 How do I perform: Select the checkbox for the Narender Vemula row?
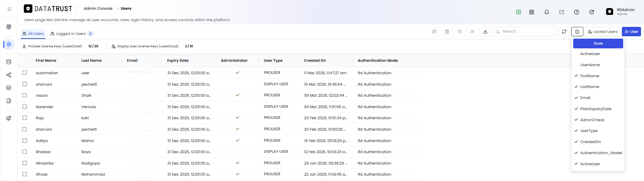point(24,106)
